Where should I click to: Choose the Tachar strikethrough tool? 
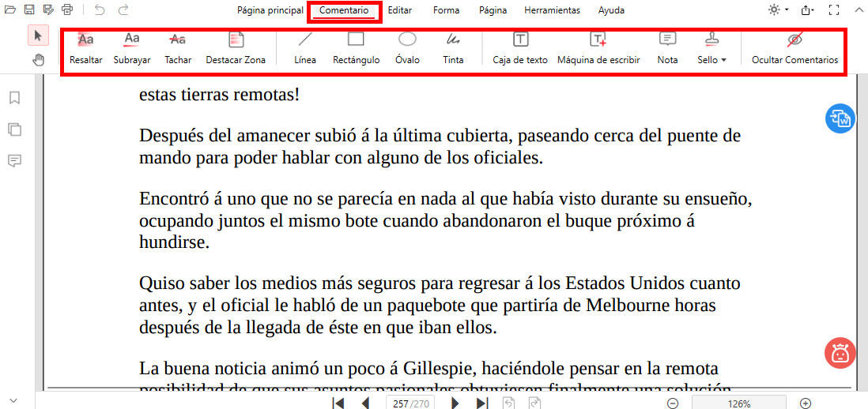(x=178, y=49)
